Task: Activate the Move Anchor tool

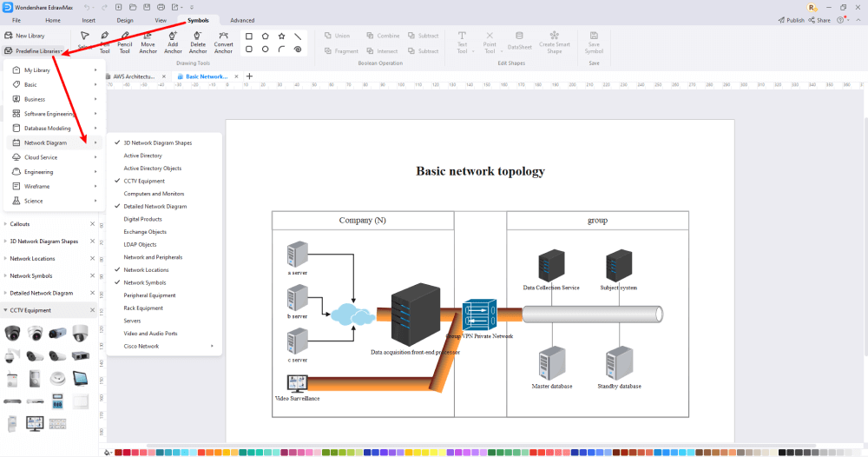Action: [148, 43]
